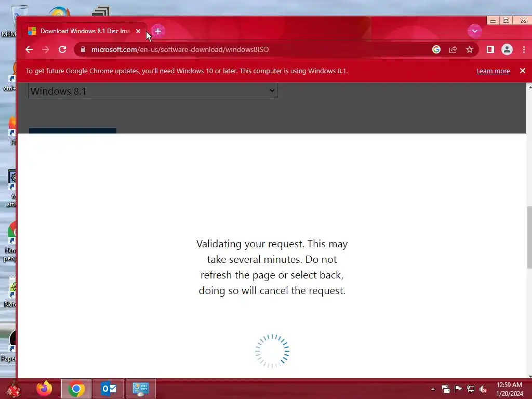Image resolution: width=532 pixels, height=399 pixels.
Task: Click the network tray icon
Action: [x=471, y=389]
